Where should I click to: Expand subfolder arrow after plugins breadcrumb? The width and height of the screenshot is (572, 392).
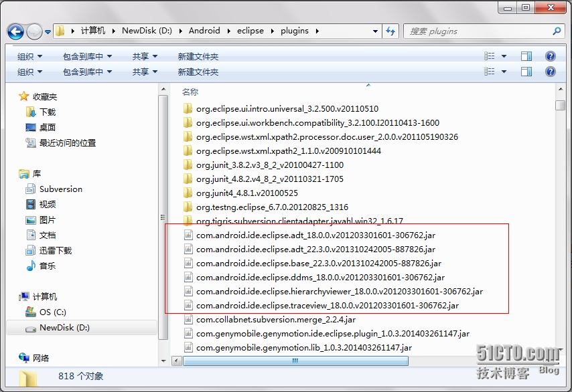(x=317, y=31)
